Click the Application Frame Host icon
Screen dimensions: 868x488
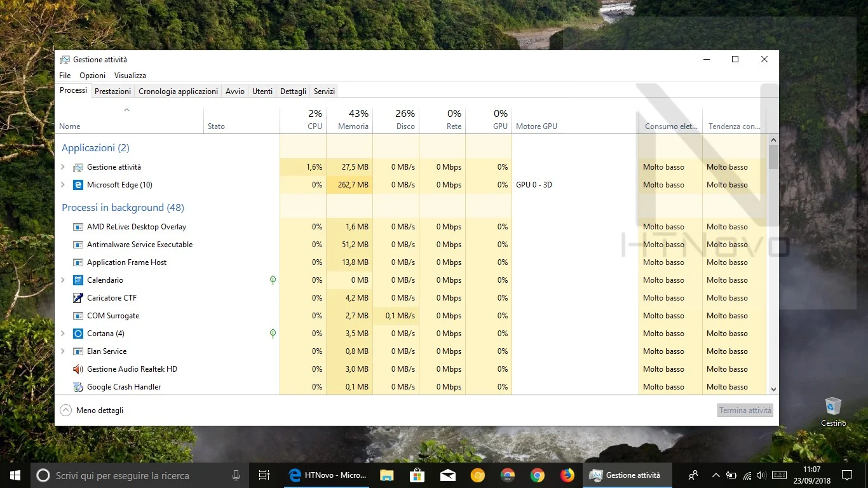click(x=78, y=262)
